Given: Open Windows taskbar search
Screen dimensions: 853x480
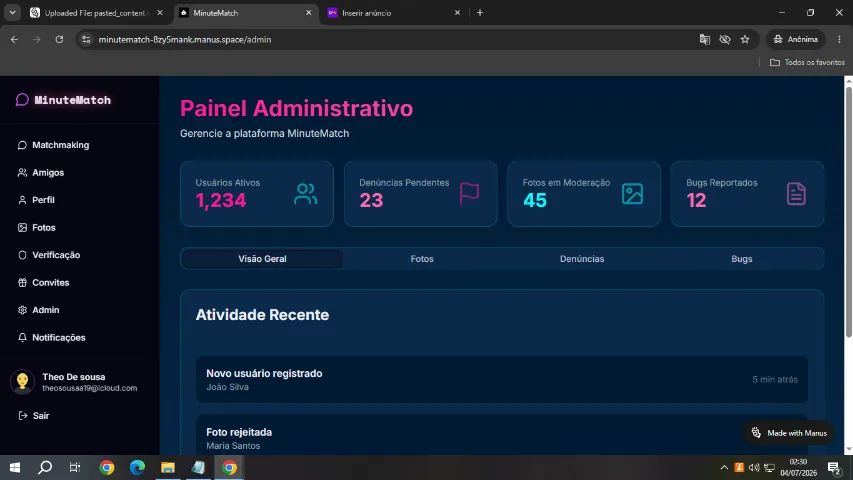Looking at the screenshot, I should [45, 467].
